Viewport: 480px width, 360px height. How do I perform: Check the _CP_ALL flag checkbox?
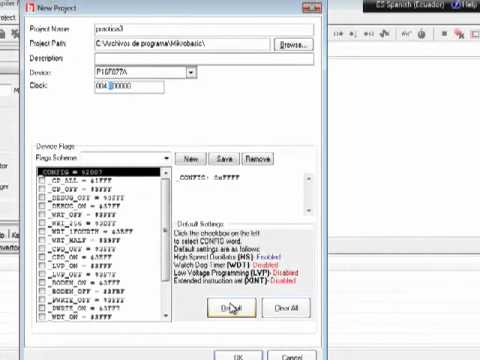(42, 180)
